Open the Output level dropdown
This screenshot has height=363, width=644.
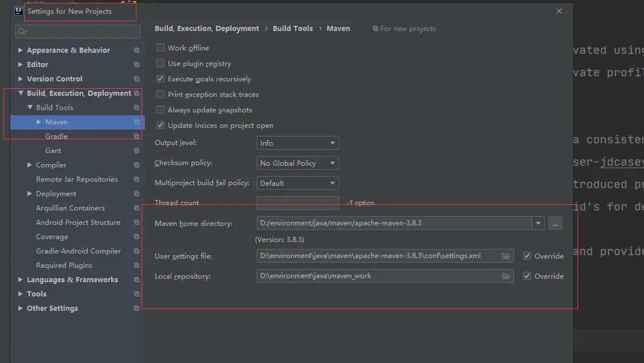pyautogui.click(x=297, y=143)
